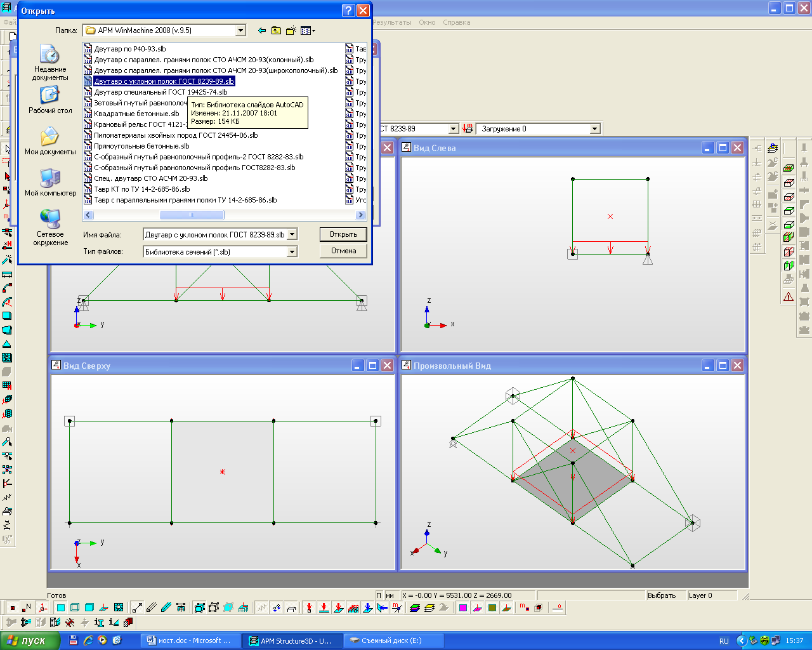Expand the Тип файлов file type dropdown

(x=292, y=252)
